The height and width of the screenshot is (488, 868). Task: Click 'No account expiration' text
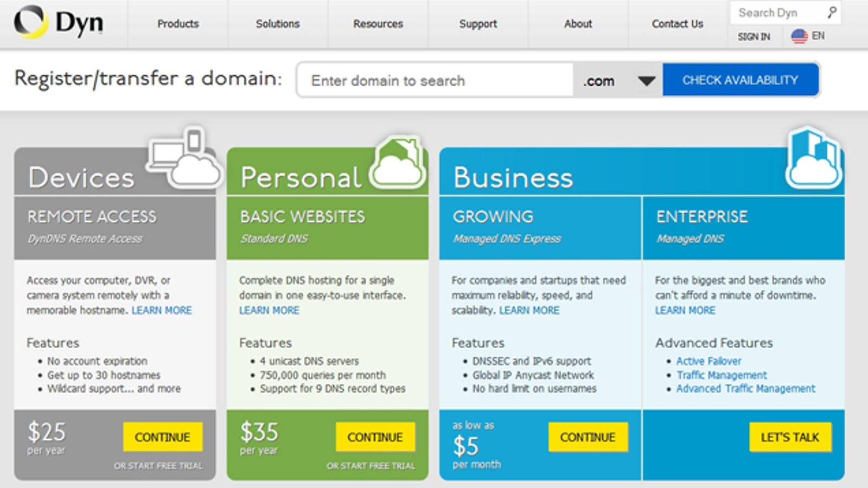tap(97, 361)
